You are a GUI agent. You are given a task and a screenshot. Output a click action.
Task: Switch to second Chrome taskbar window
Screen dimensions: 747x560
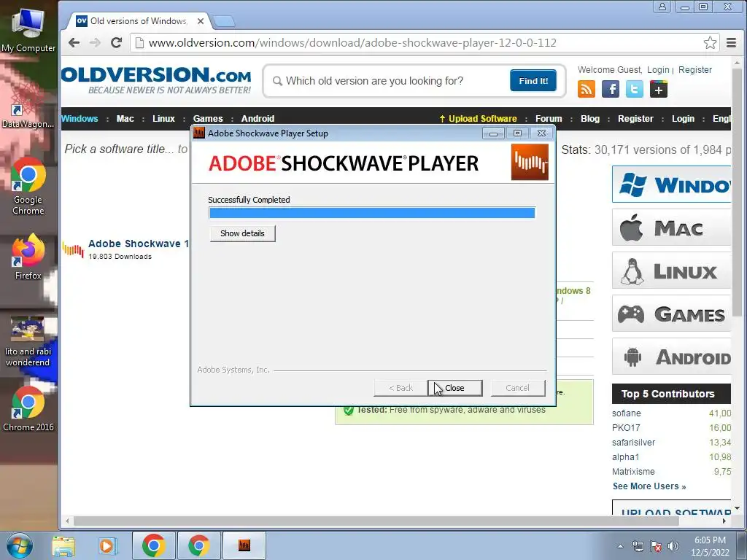point(198,545)
